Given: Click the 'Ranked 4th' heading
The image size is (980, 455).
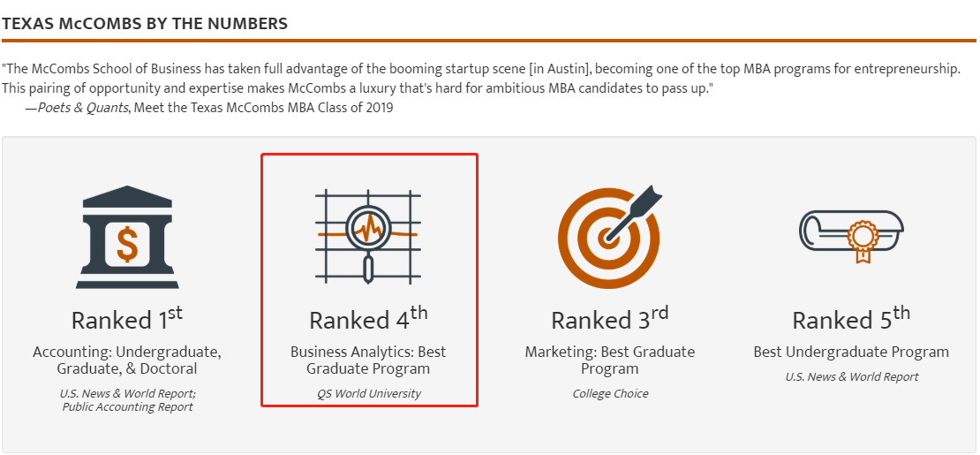Looking at the screenshot, I should 368,318.
